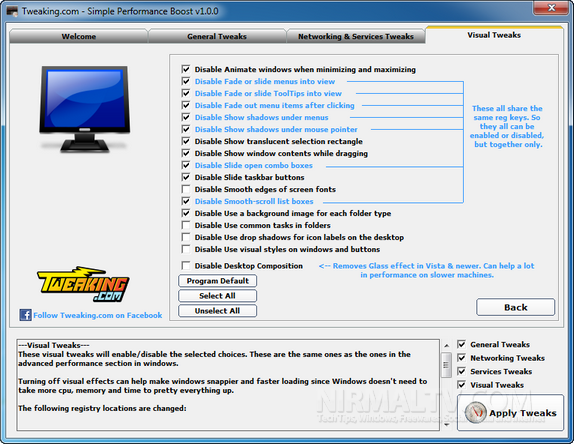Click the app icon in the title bar
This screenshot has height=444, width=574.
click(x=12, y=11)
